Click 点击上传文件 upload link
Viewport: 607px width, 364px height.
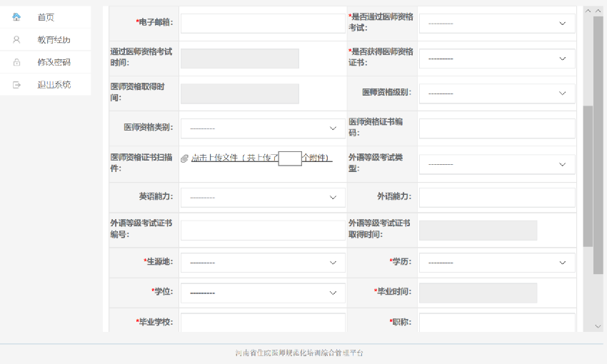tap(261, 158)
